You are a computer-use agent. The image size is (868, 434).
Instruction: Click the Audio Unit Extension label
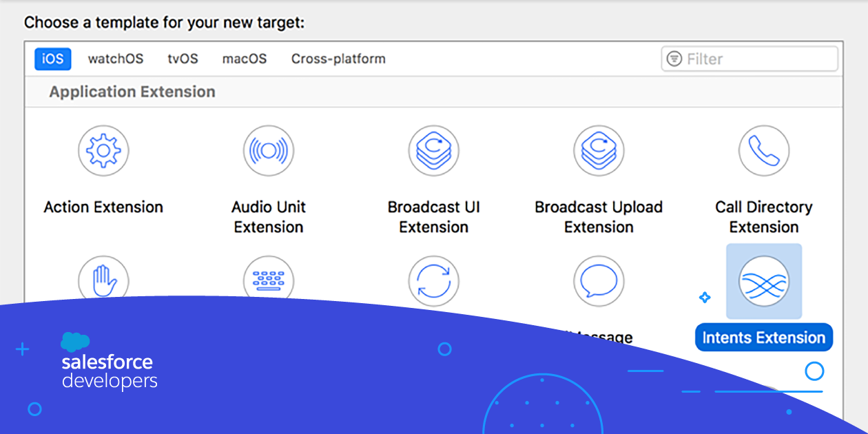[269, 217]
